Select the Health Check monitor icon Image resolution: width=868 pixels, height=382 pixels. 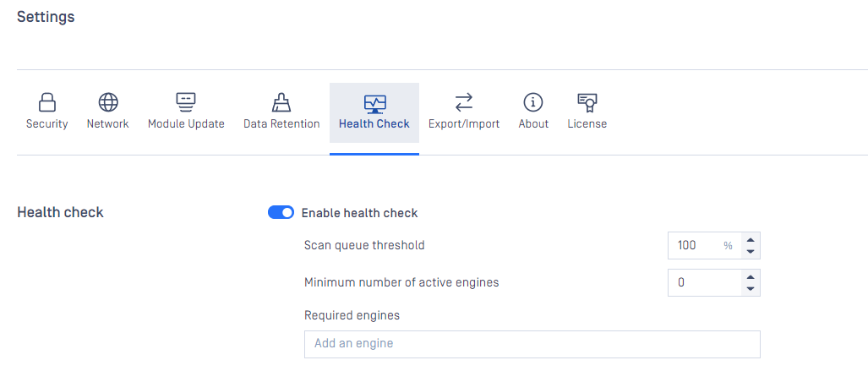pos(374,103)
